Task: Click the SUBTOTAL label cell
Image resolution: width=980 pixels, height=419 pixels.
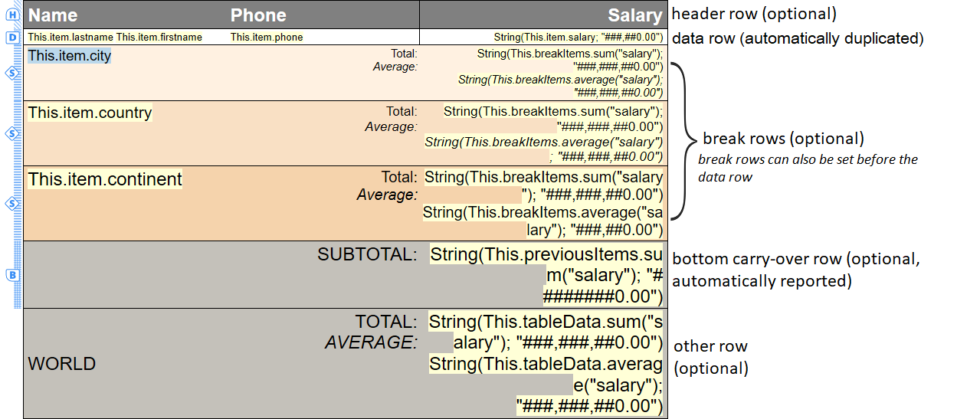Action: [x=367, y=254]
